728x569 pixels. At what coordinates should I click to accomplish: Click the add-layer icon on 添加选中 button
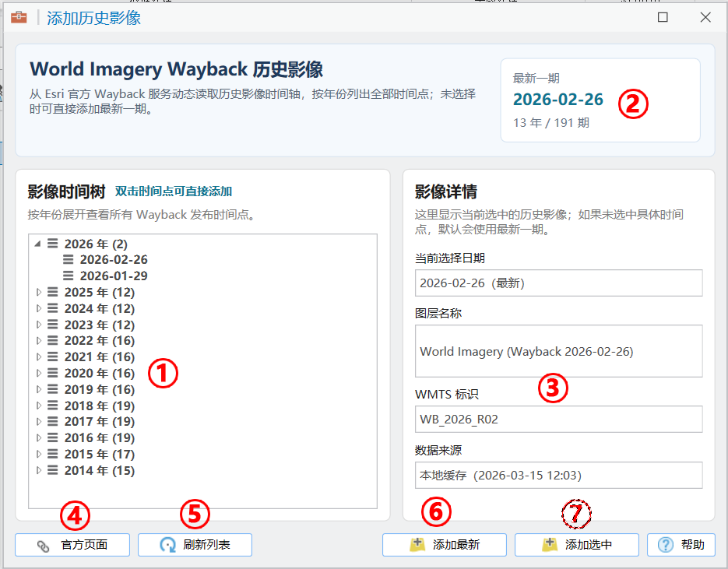click(x=550, y=545)
